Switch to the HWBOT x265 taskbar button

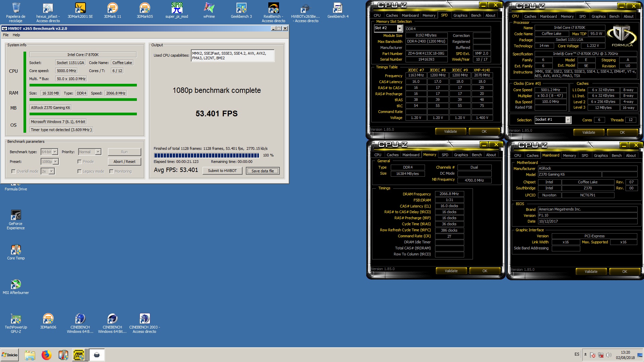point(97,355)
